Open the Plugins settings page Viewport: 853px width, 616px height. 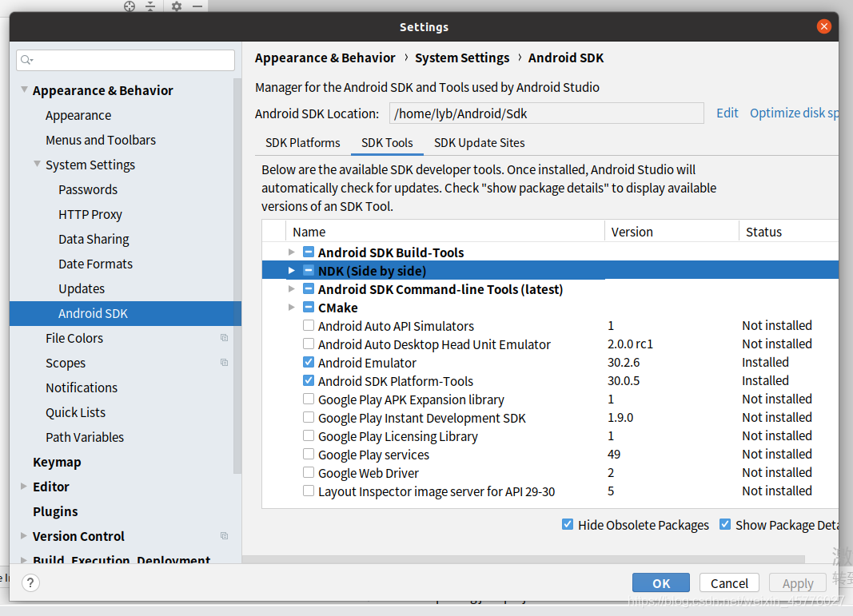(55, 511)
